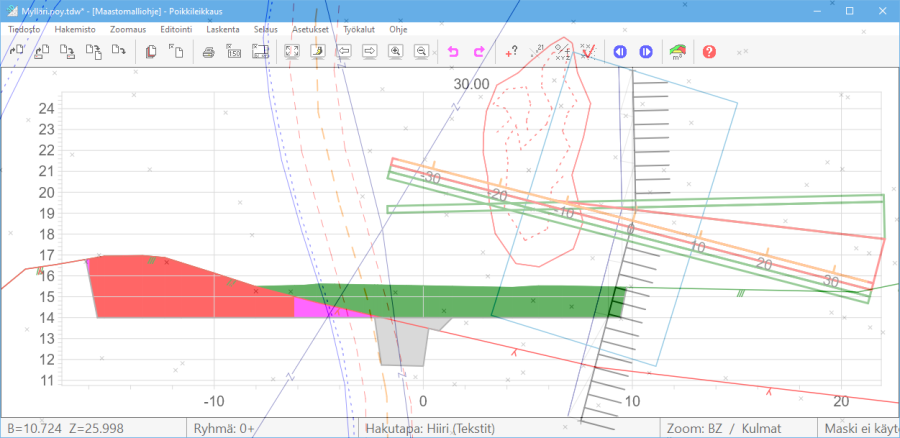Go to next cross-section with blue button

tap(645, 51)
